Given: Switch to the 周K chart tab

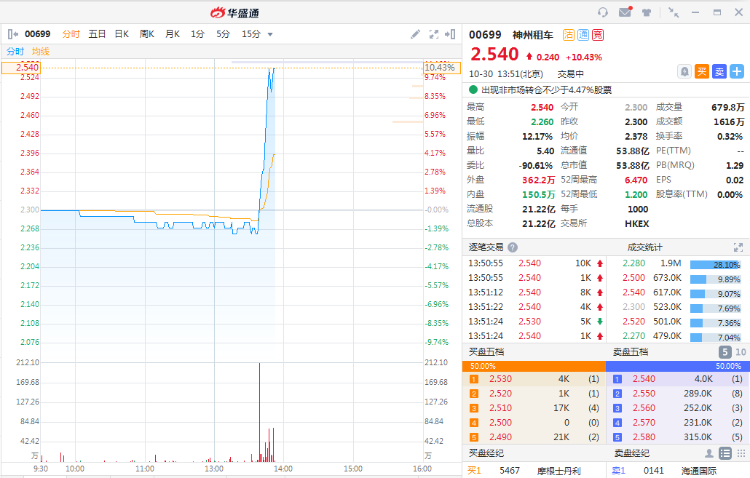Looking at the screenshot, I should click(x=147, y=34).
